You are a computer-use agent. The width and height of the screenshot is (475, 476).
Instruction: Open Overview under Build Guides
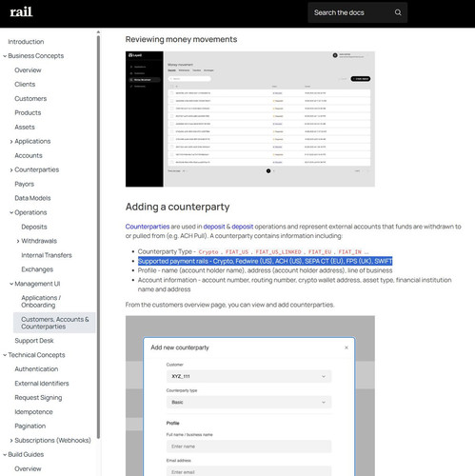28,468
